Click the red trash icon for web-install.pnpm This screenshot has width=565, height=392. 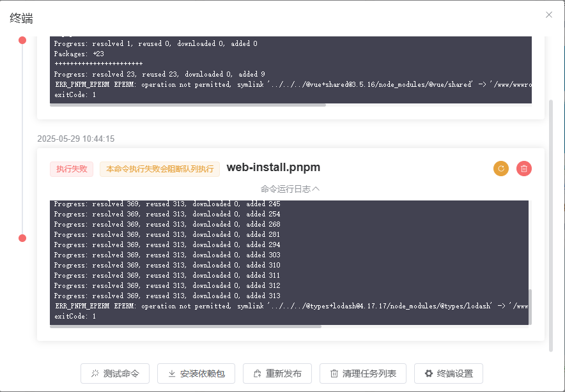[524, 169]
